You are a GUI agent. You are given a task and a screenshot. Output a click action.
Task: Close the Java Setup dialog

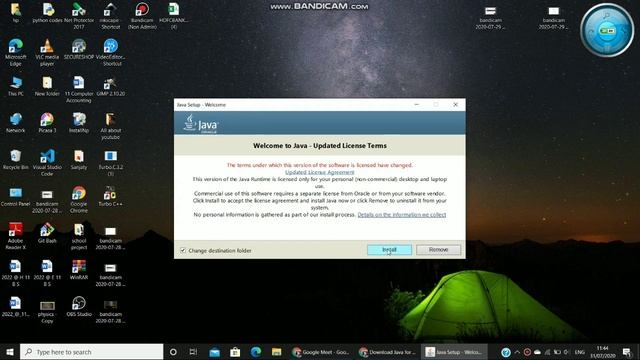pos(456,104)
